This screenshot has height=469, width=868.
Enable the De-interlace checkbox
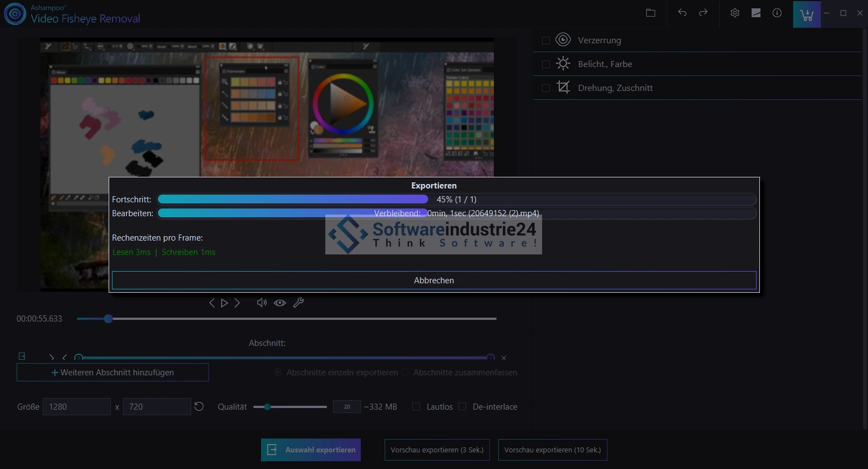[x=462, y=406]
